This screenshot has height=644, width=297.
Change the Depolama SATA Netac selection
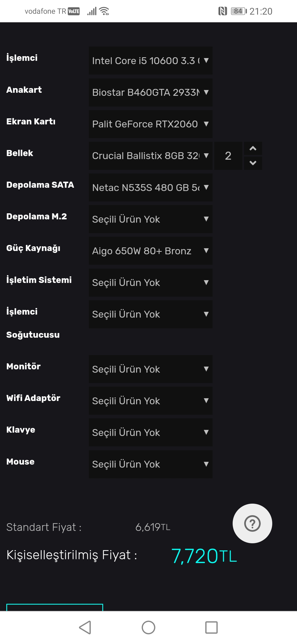150,187
